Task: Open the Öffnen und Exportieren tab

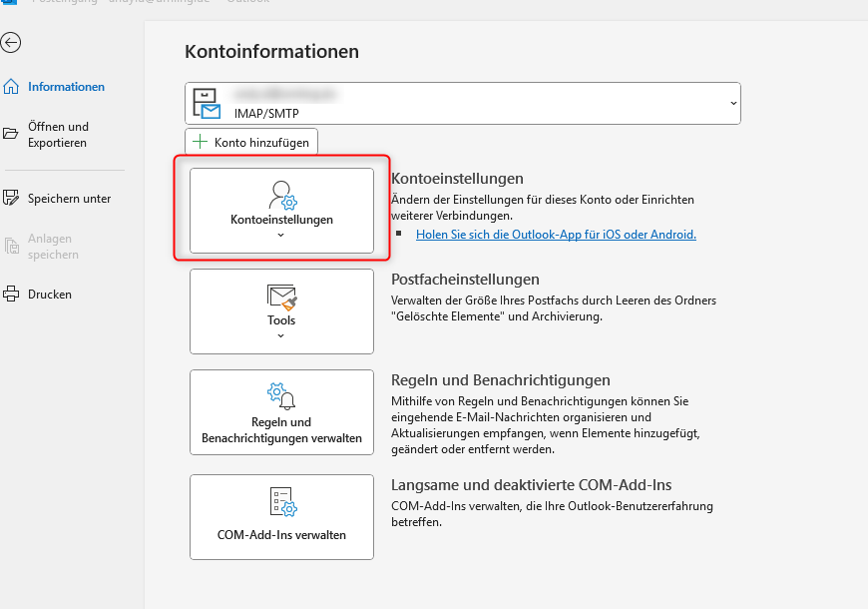Action: pyautogui.click(x=58, y=135)
